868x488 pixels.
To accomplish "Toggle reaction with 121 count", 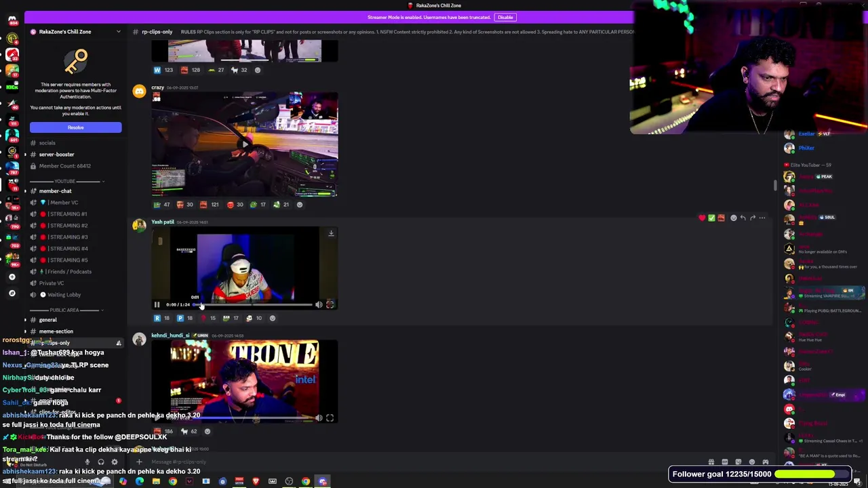I will (x=209, y=205).
